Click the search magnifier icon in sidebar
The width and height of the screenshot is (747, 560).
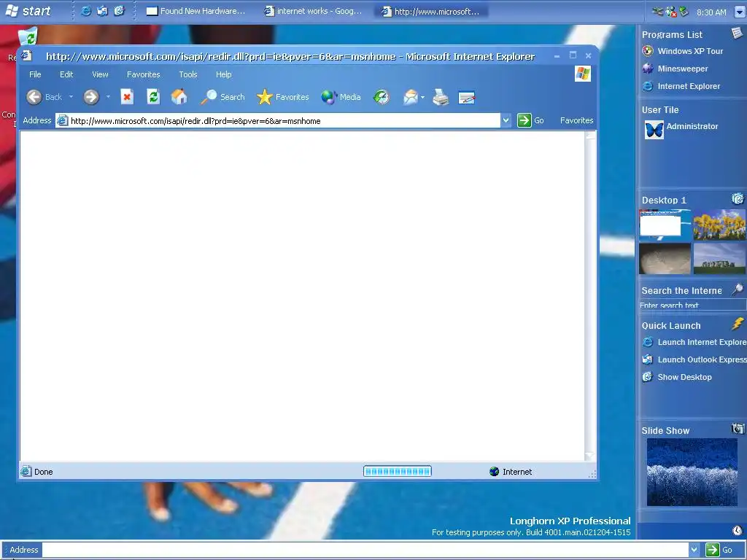coord(738,289)
